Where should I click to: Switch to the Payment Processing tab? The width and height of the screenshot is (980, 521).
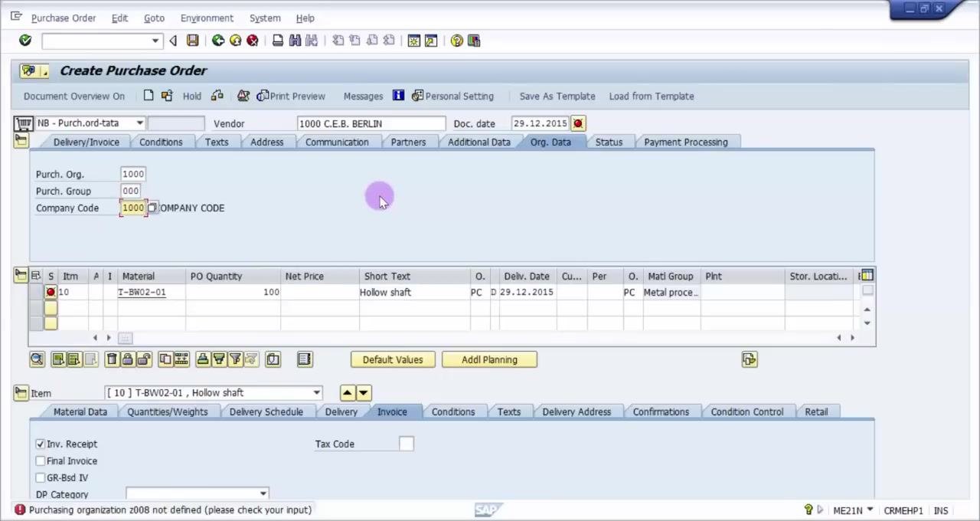686,142
